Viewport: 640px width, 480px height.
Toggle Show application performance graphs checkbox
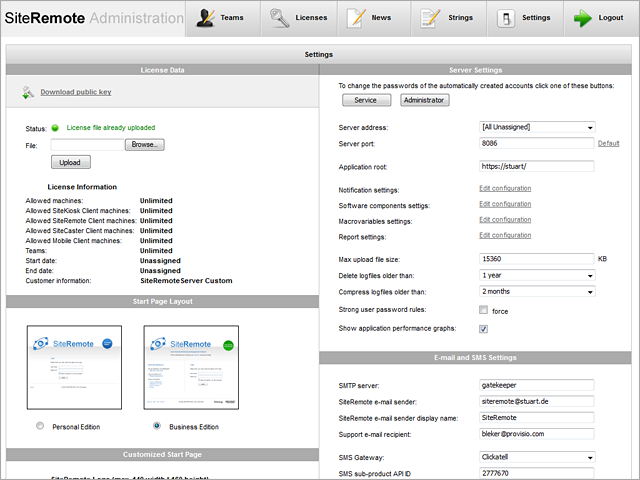pyautogui.click(x=484, y=328)
